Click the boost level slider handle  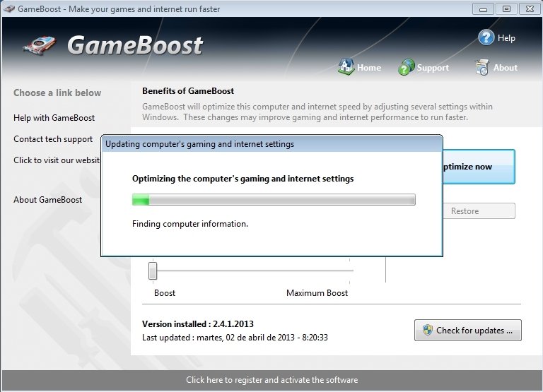point(153,271)
